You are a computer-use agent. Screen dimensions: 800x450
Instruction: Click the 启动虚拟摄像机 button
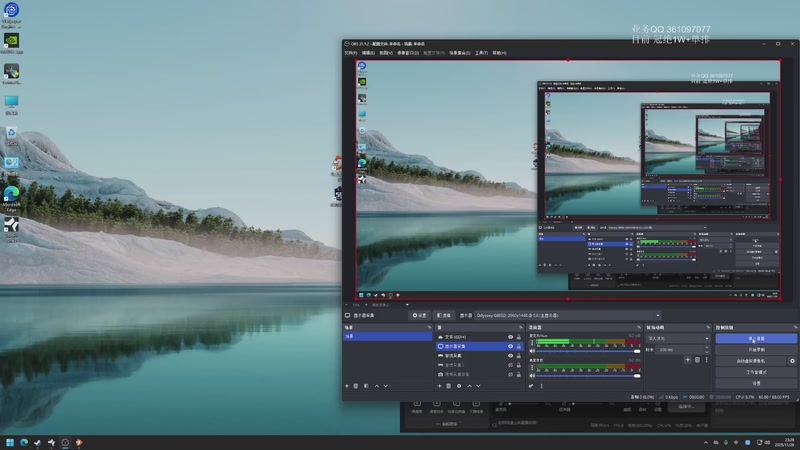pyautogui.click(x=751, y=361)
